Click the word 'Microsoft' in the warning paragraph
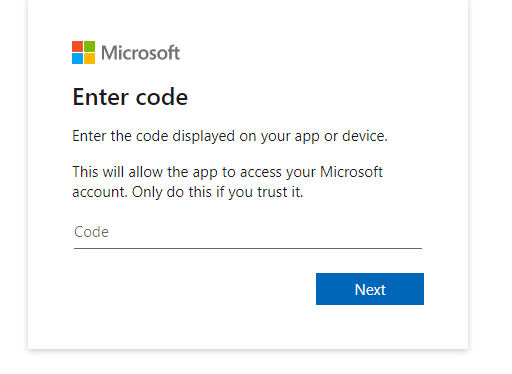The width and height of the screenshot is (512, 374). 351,172
